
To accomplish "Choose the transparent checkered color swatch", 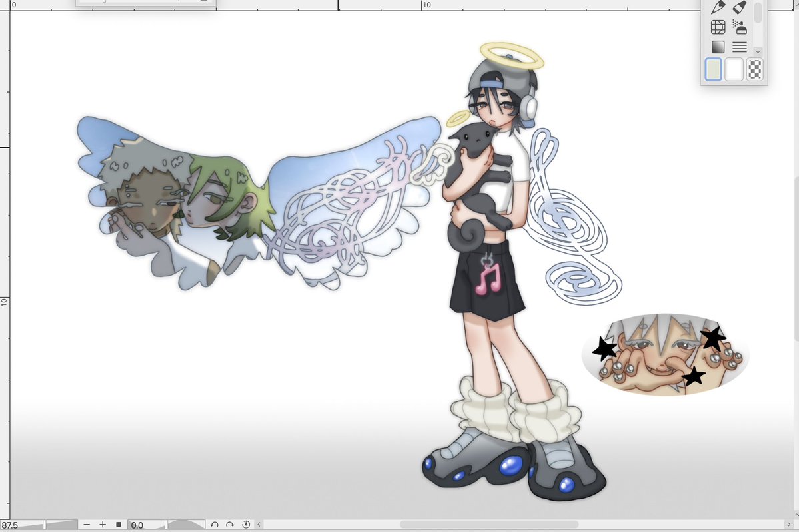I will (x=754, y=69).
